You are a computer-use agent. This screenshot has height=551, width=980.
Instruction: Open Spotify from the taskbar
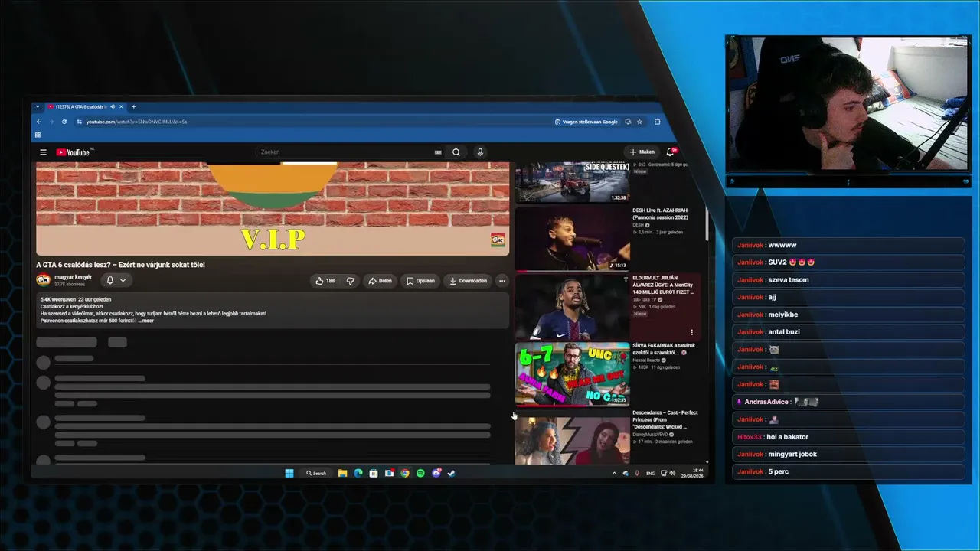[420, 473]
